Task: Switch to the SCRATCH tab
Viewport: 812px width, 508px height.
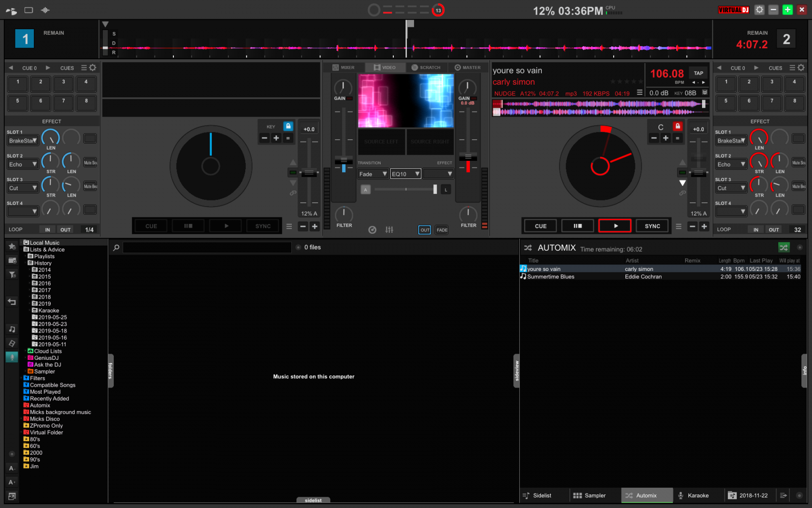Action: pyautogui.click(x=426, y=67)
